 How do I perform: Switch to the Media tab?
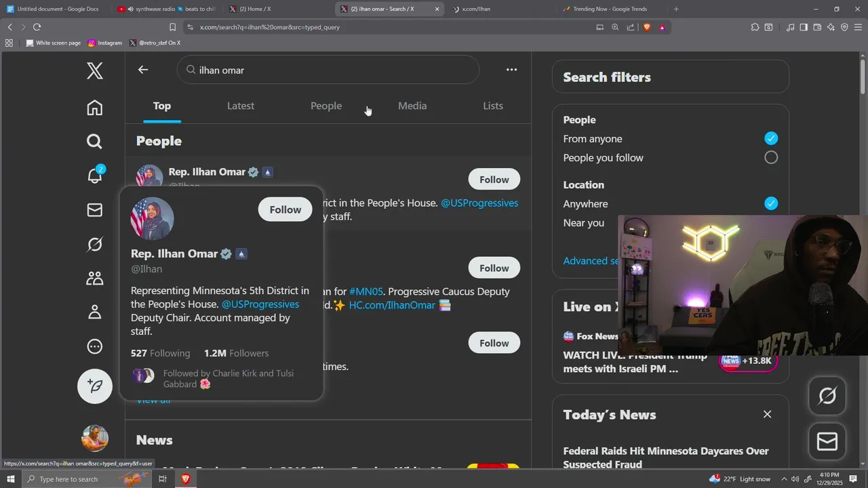412,106
